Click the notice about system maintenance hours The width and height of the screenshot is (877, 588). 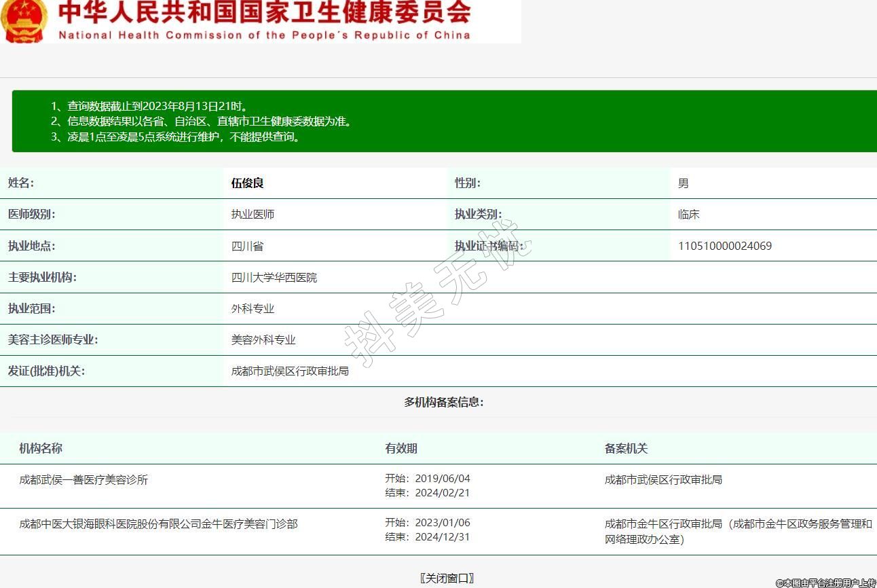click(175, 136)
